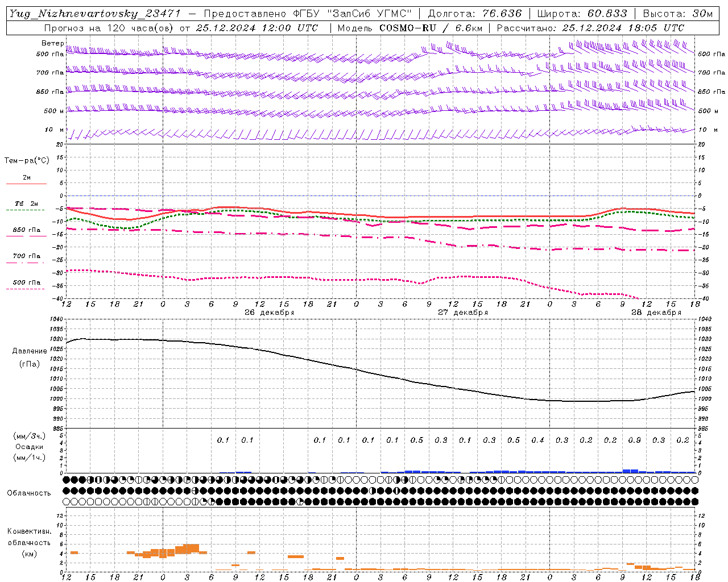The height and width of the screenshot is (582, 728).
Task: Click the Конвективн. label
Action: click(x=29, y=531)
